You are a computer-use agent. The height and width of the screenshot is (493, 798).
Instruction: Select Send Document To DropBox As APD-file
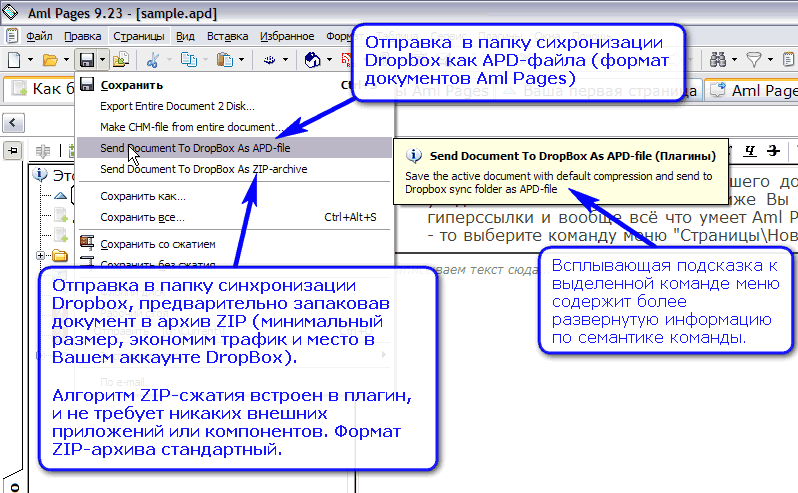[x=234, y=148]
